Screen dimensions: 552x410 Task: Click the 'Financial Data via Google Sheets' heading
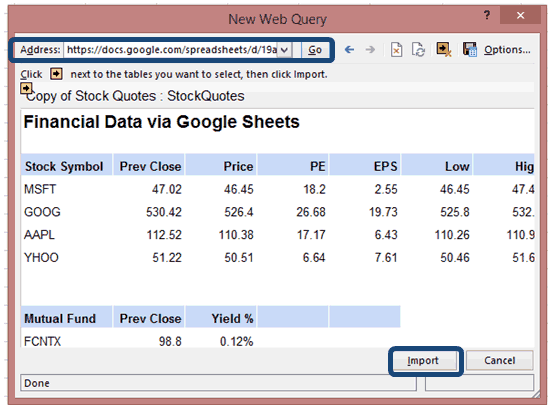(x=162, y=122)
